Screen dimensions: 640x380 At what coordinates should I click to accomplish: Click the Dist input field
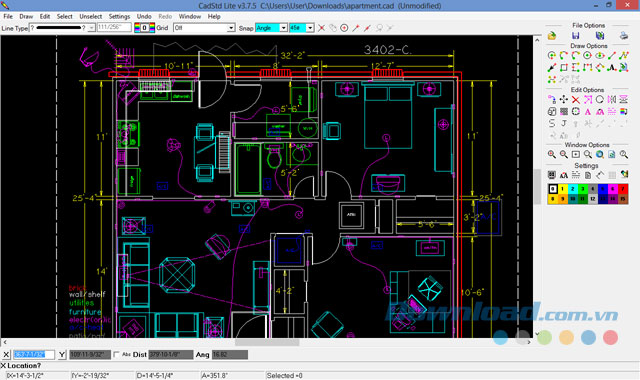[x=171, y=355]
